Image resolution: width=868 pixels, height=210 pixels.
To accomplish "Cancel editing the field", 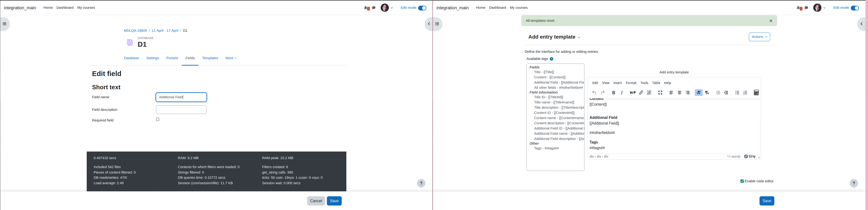I will [316, 201].
